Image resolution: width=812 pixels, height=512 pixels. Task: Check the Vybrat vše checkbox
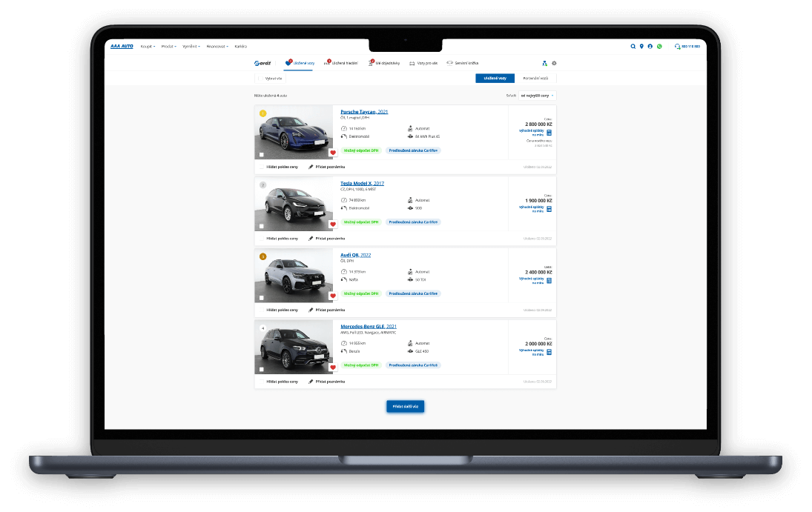point(260,79)
